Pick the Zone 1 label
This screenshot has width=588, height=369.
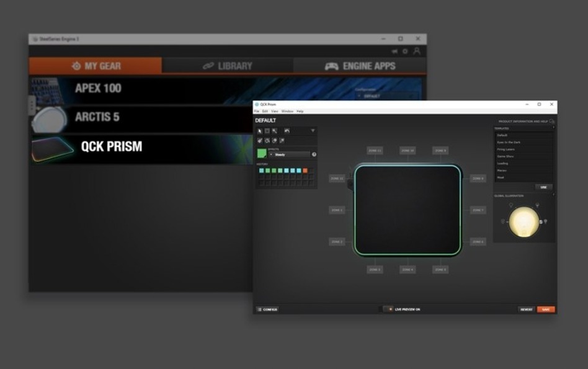pos(337,210)
